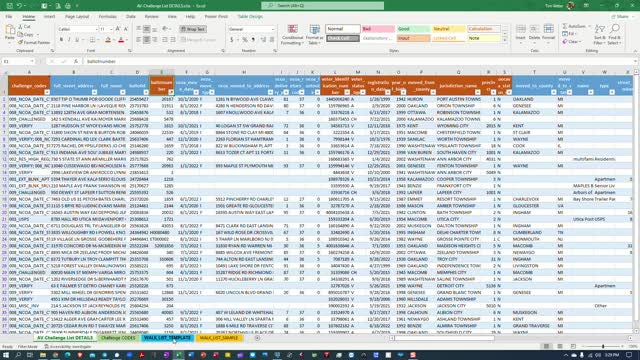Screen dimensions: 640x360
Task: Expand the cell styles gallery
Action: (x=505, y=40)
